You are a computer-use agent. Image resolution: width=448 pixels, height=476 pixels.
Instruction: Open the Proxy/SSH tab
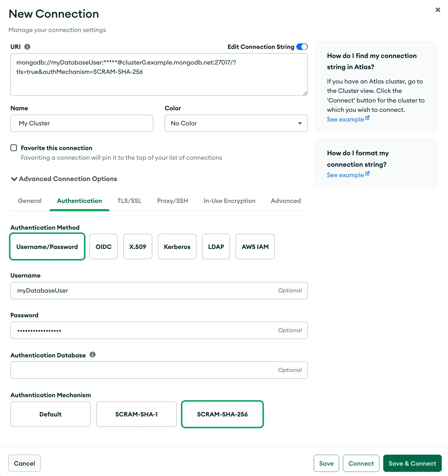(172, 201)
